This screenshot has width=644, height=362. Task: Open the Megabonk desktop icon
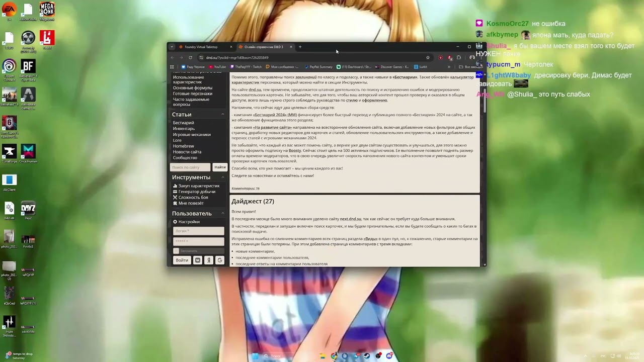pos(47,10)
